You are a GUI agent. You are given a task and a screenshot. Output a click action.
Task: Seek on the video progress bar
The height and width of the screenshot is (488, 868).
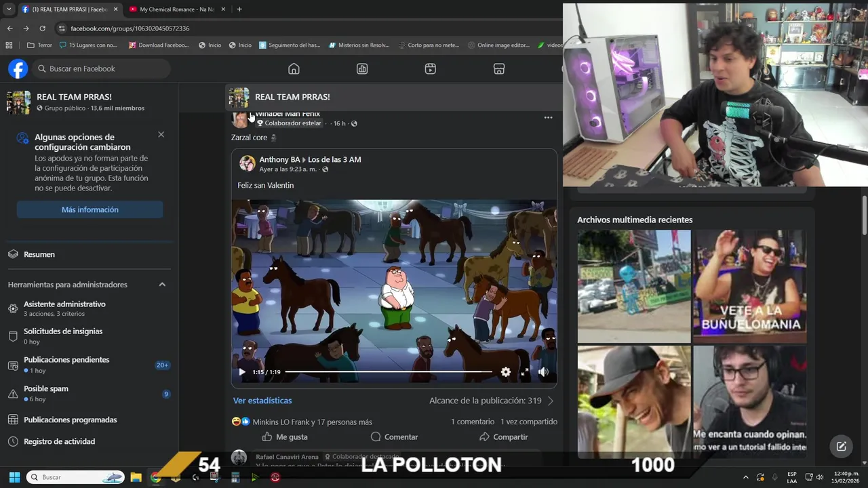click(389, 371)
